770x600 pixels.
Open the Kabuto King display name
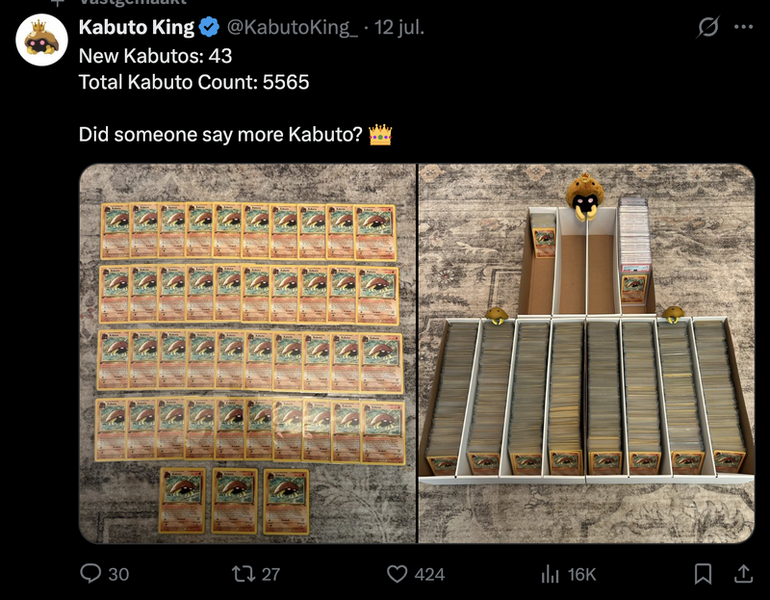[x=137, y=27]
